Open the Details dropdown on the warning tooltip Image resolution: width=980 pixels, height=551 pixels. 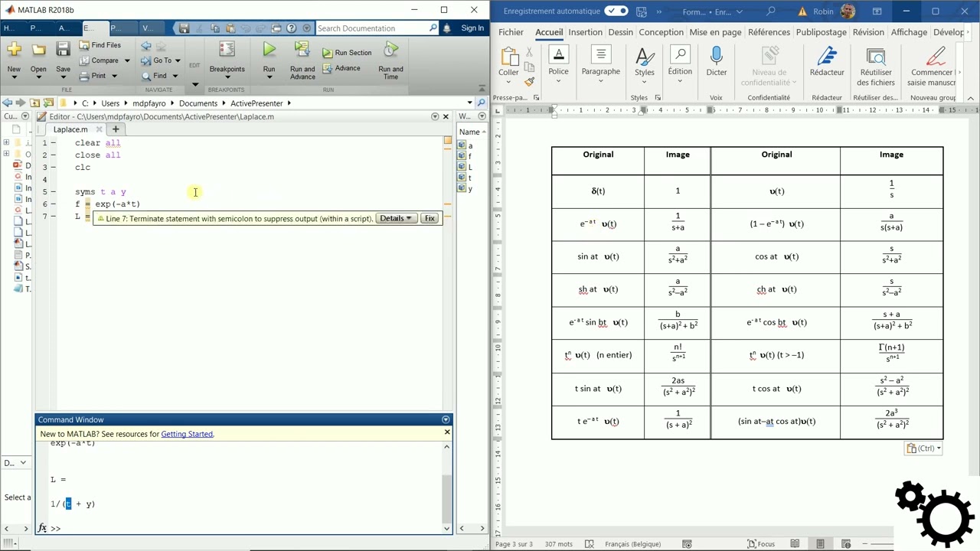pos(397,218)
